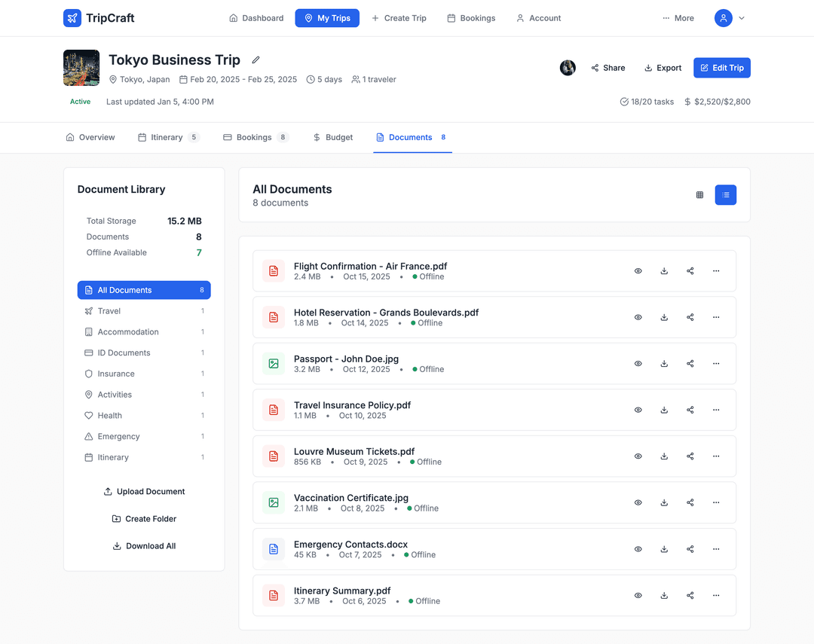The image size is (814, 644).
Task: Click Upload Document in the sidebar
Action: click(x=144, y=491)
